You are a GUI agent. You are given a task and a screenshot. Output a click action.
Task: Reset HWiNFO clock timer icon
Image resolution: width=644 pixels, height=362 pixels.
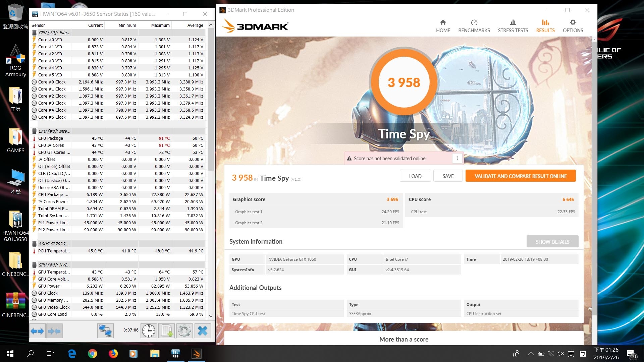(x=149, y=331)
